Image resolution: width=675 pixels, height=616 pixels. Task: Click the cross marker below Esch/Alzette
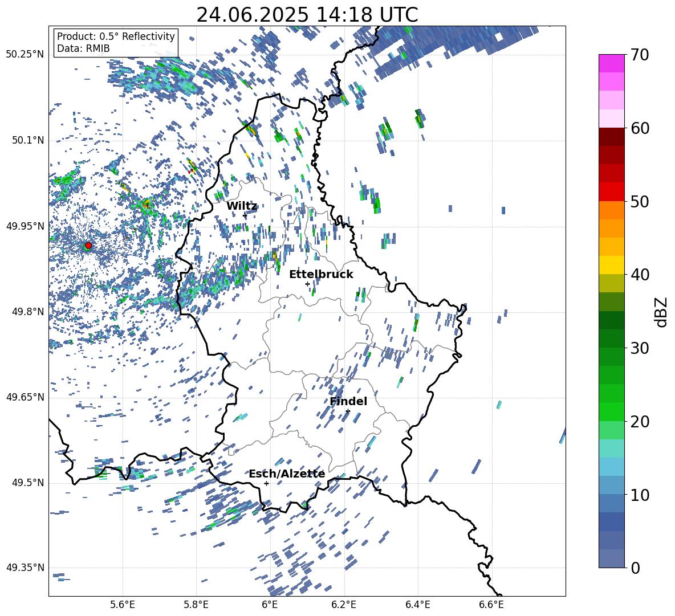(x=266, y=483)
